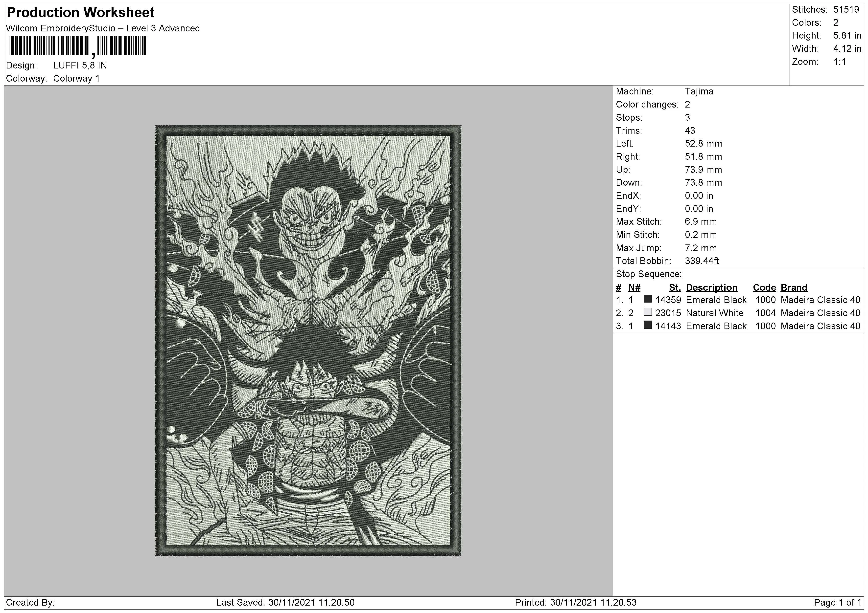The image size is (868, 613).
Task: Click the Code column header
Action: coord(764,288)
